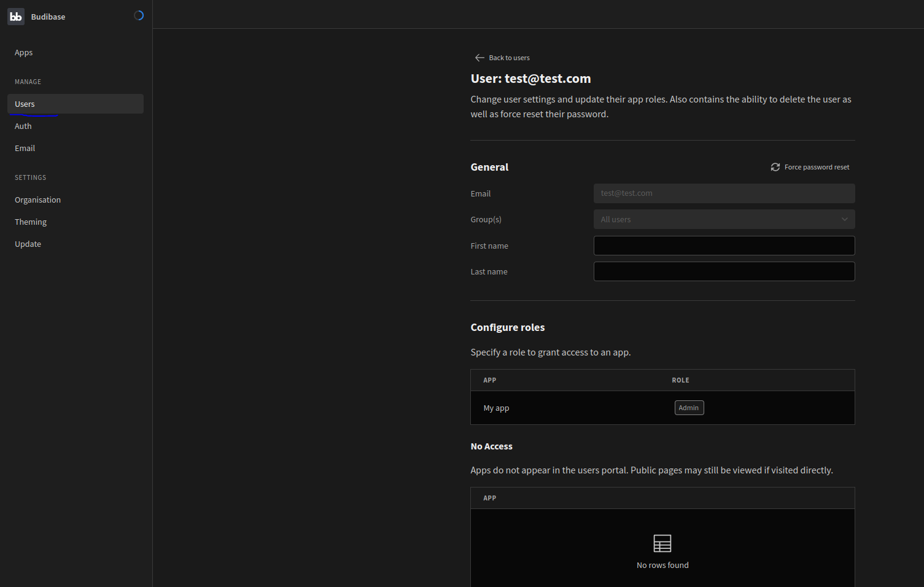
Task: Click the Last name input field
Action: tap(724, 271)
